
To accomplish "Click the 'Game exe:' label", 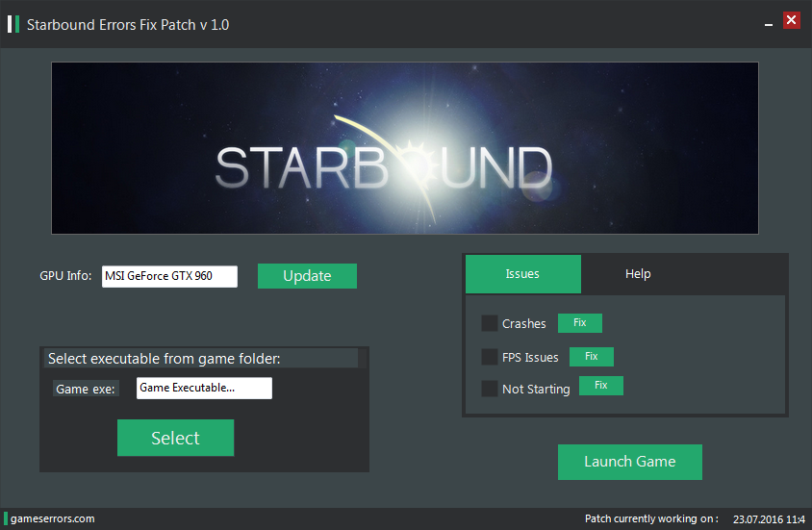I will point(86,390).
